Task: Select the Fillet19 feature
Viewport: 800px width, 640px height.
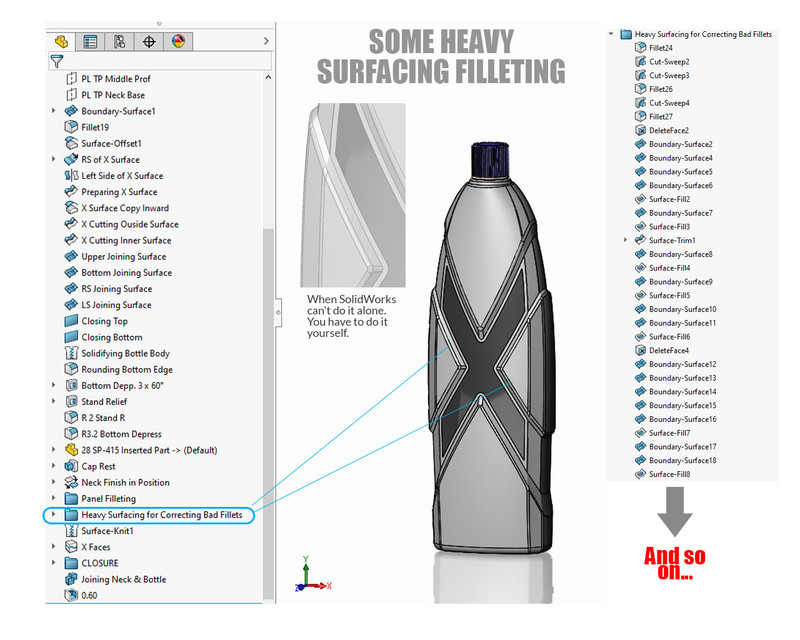Action: click(x=95, y=127)
